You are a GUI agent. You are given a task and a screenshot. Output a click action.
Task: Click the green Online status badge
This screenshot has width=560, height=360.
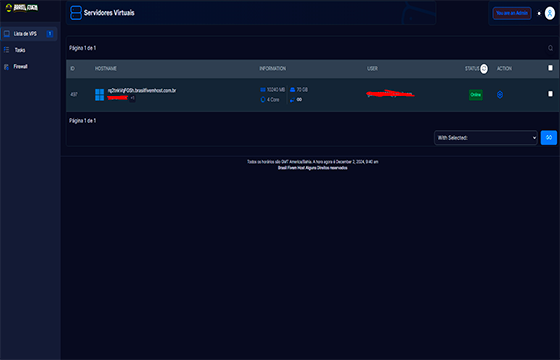(476, 95)
